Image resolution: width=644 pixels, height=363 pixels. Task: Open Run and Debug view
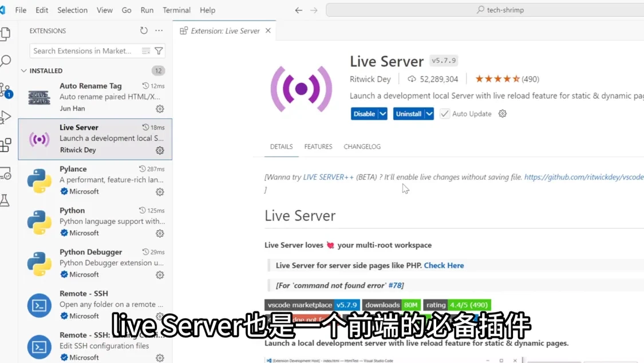click(x=5, y=117)
